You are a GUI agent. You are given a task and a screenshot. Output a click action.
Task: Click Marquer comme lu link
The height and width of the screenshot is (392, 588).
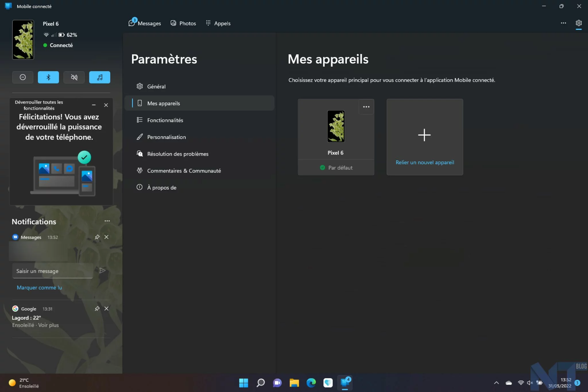pyautogui.click(x=39, y=287)
